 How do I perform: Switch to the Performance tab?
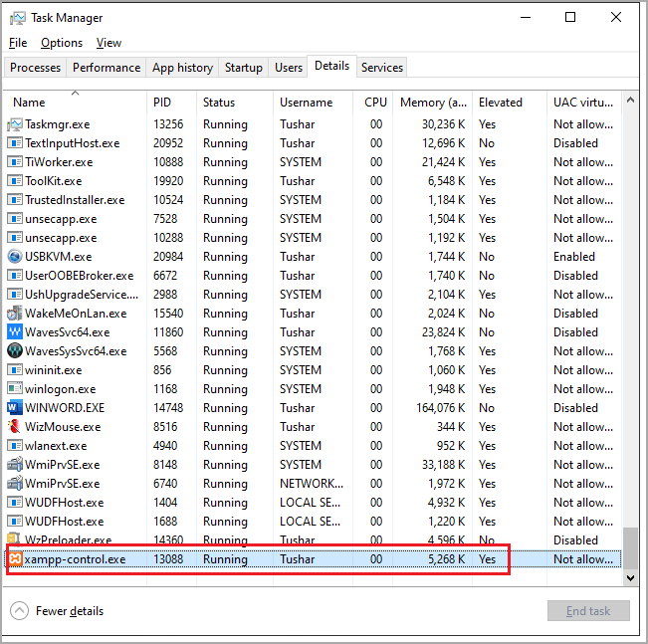point(107,68)
